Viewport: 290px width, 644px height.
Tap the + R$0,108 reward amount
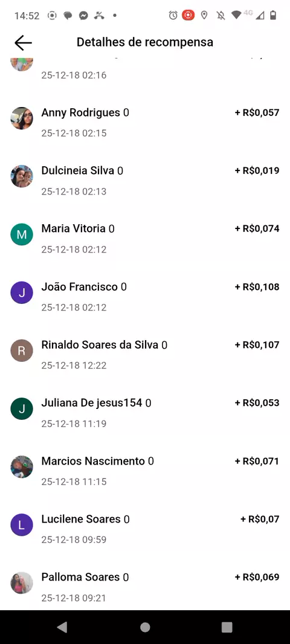pyautogui.click(x=257, y=287)
